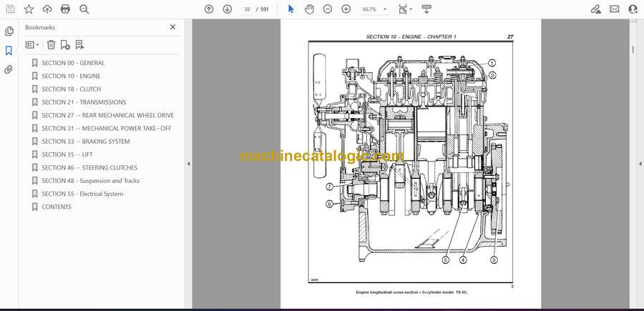The image size is (644, 311).
Task: Add a new bookmark icon
Action: pyautogui.click(x=65, y=45)
